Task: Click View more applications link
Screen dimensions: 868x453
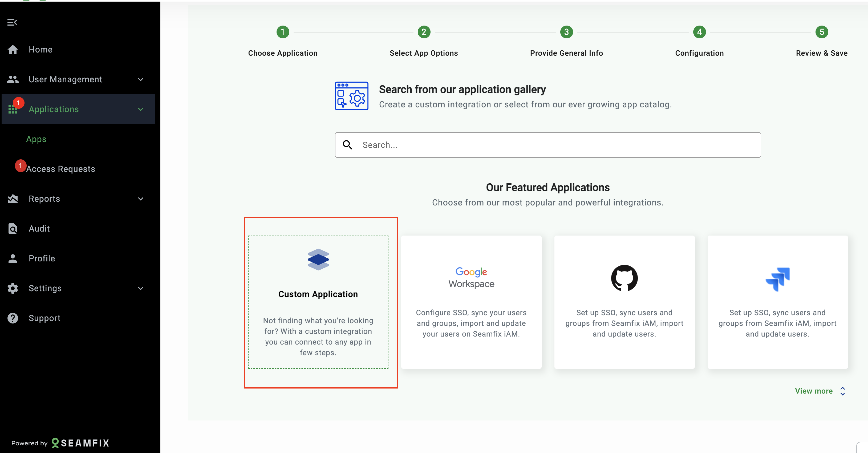Action: [x=813, y=391]
